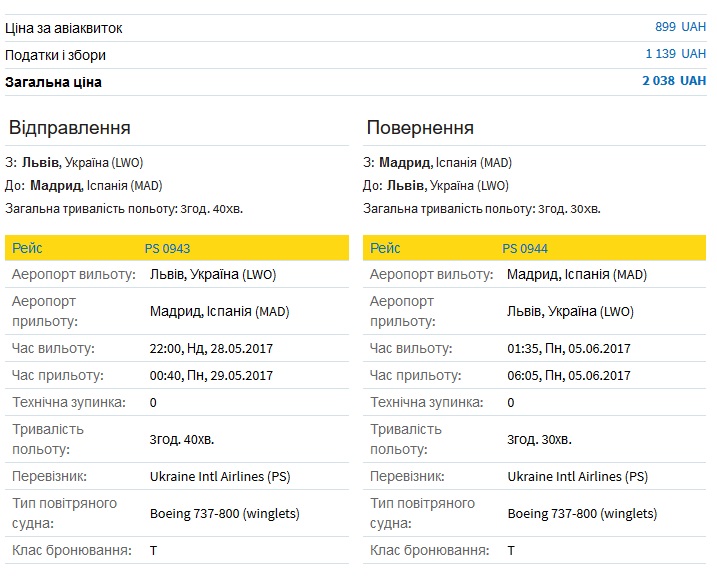
Task: Open the "Повернення" section heading
Action: click(420, 128)
